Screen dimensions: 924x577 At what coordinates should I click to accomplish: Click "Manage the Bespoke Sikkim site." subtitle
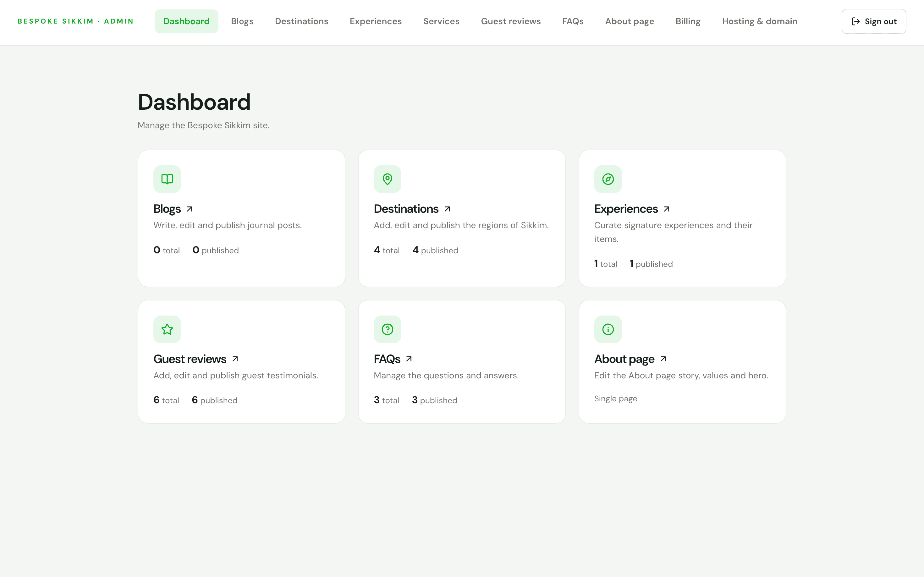tap(203, 126)
